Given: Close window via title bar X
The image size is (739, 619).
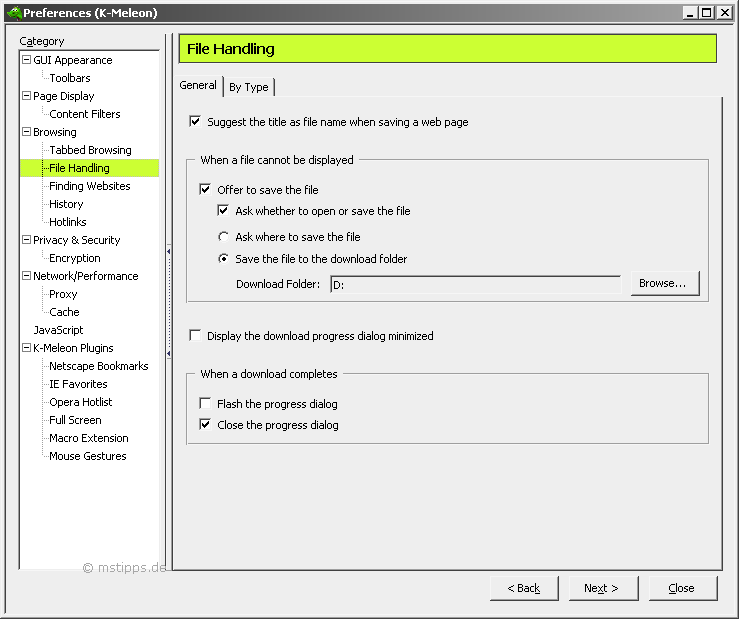Looking at the screenshot, I should pos(724,13).
